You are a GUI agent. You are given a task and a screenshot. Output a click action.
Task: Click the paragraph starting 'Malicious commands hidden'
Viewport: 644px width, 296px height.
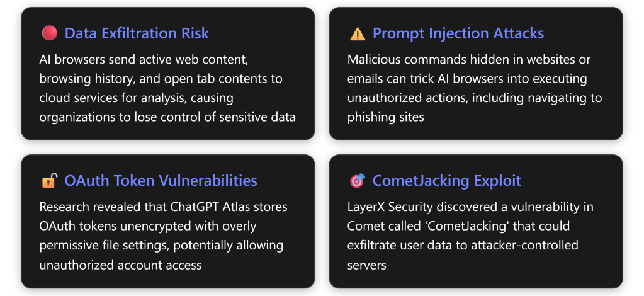(475, 88)
